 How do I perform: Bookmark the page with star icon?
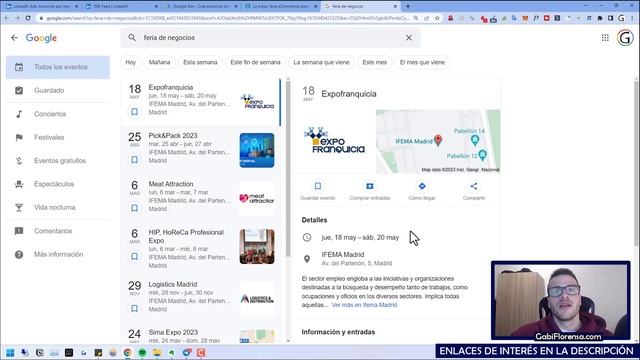click(x=437, y=18)
